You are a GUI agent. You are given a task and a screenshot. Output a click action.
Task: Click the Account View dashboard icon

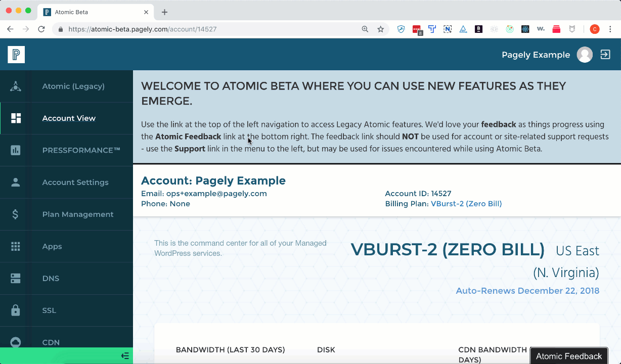coord(16,118)
